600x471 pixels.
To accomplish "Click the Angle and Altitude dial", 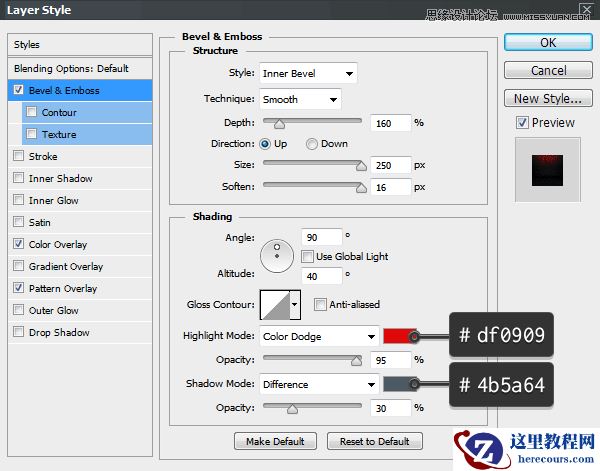I will point(275,255).
